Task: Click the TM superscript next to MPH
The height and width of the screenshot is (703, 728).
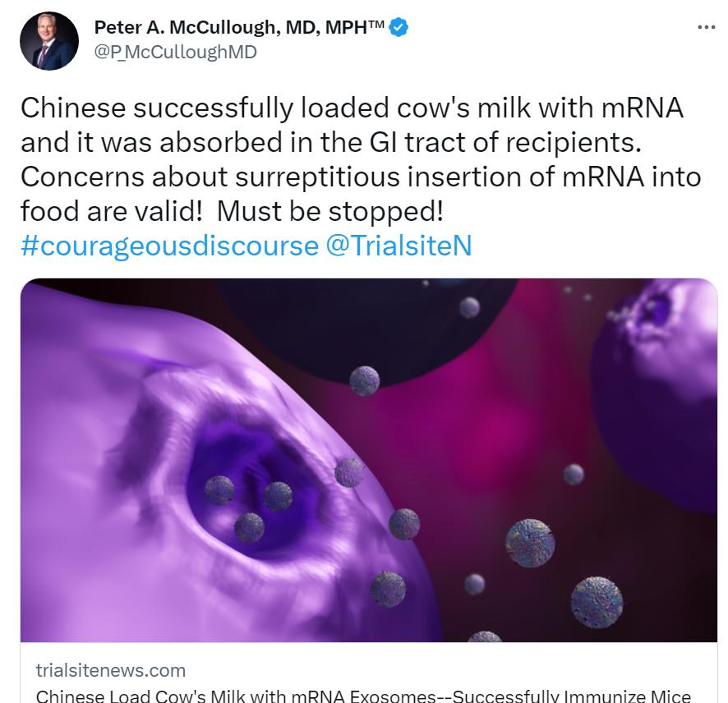Action: click(376, 23)
